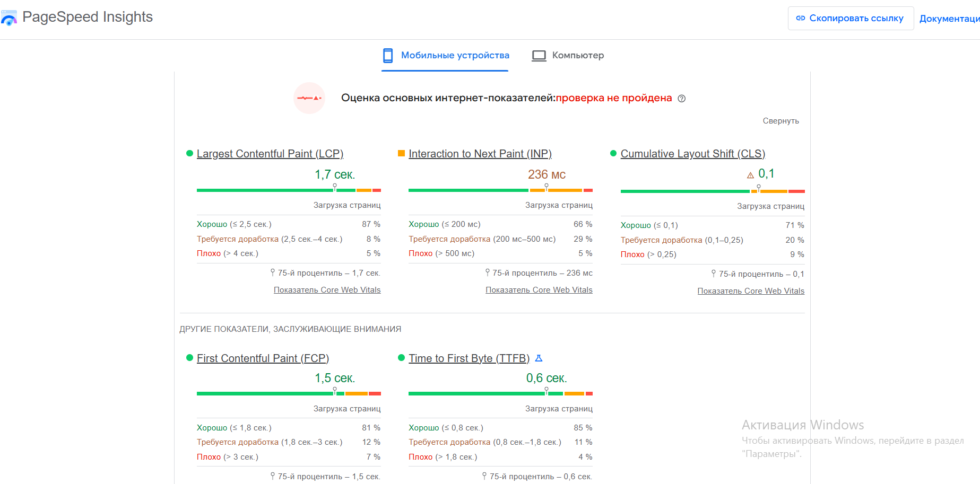The width and height of the screenshot is (980, 484).
Task: Click the text 75-й процентиль – 0,1
Action: [761, 274]
